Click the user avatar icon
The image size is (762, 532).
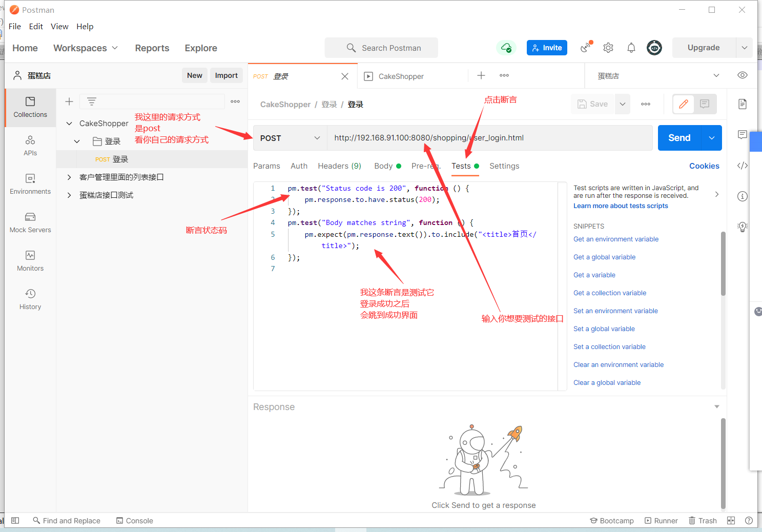pos(654,48)
